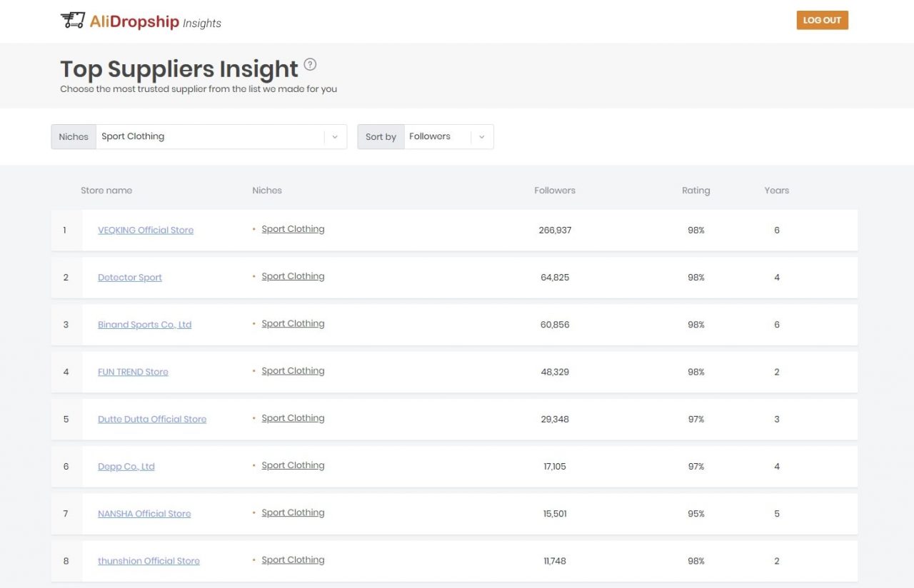Screen dimensions: 914x588
Task: Click Sport Clothing niche in VEQKING row
Action: 293,229
